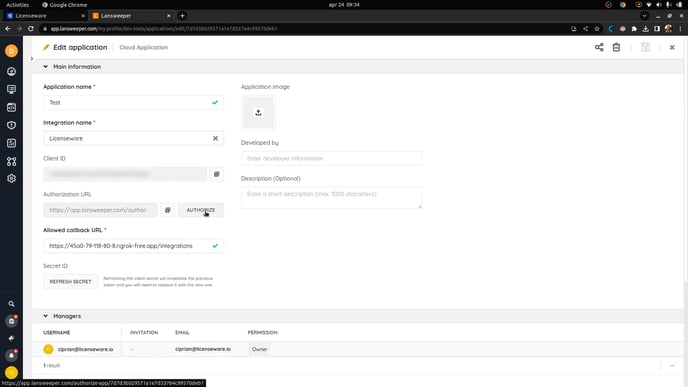Open the shield security icon in the sidebar
Viewport: 688px width, 387px height.
point(11,125)
